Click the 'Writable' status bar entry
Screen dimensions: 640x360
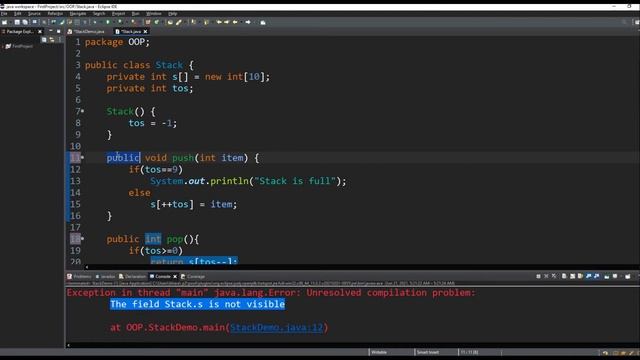point(379,352)
